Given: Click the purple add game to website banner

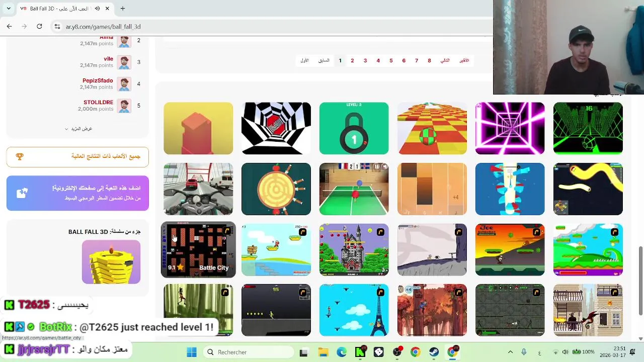Looking at the screenshot, I should click(77, 193).
